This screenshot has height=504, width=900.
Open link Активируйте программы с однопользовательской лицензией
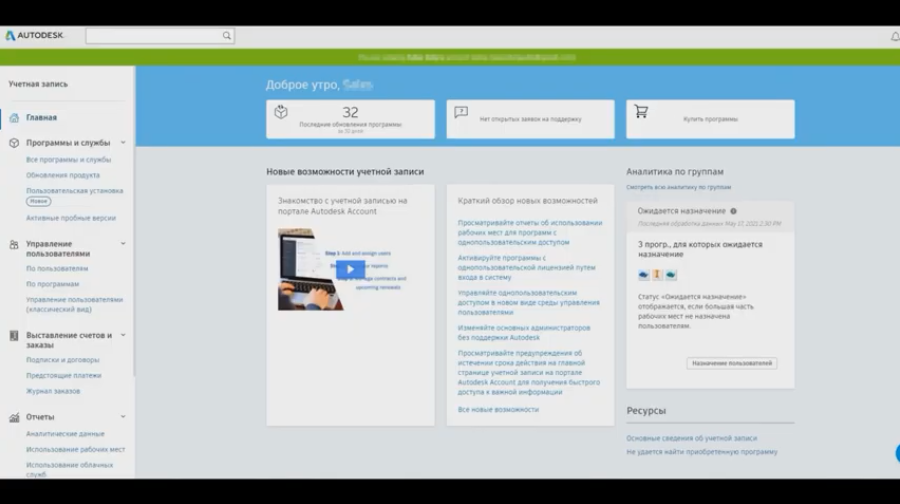tap(526, 267)
